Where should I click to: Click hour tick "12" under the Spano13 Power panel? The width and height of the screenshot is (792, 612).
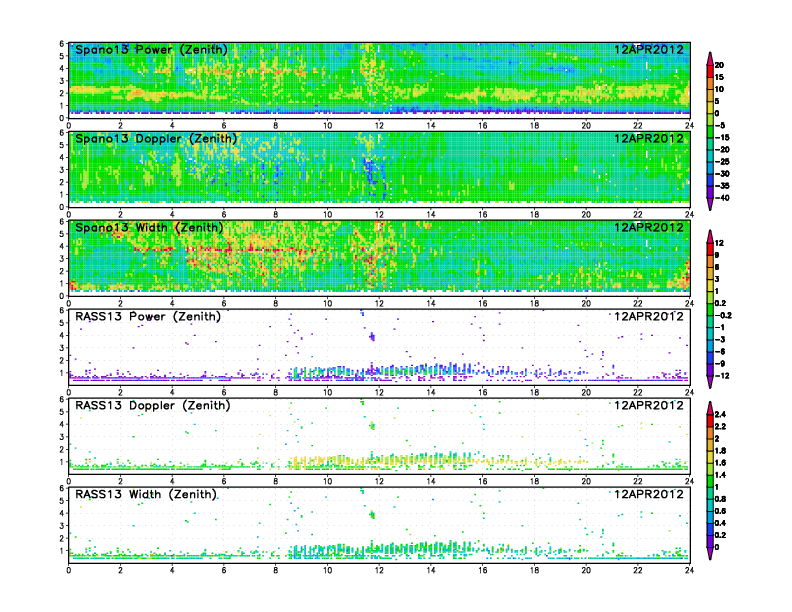coord(379,126)
